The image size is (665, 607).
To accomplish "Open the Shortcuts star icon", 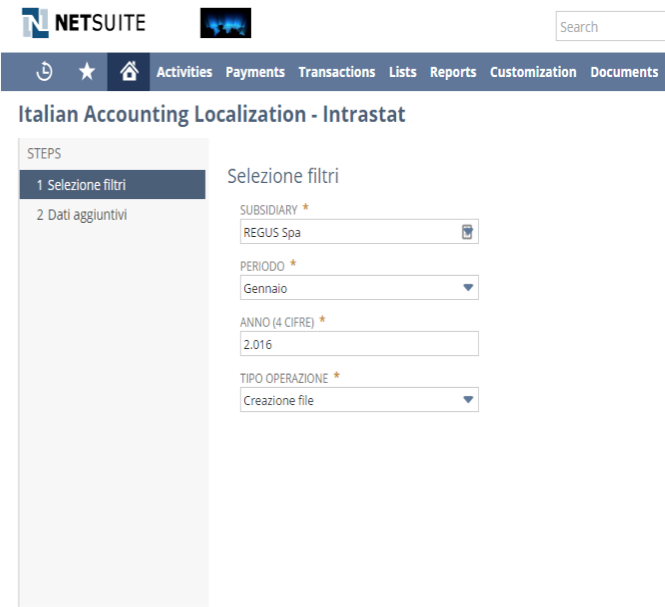I will click(x=87, y=71).
